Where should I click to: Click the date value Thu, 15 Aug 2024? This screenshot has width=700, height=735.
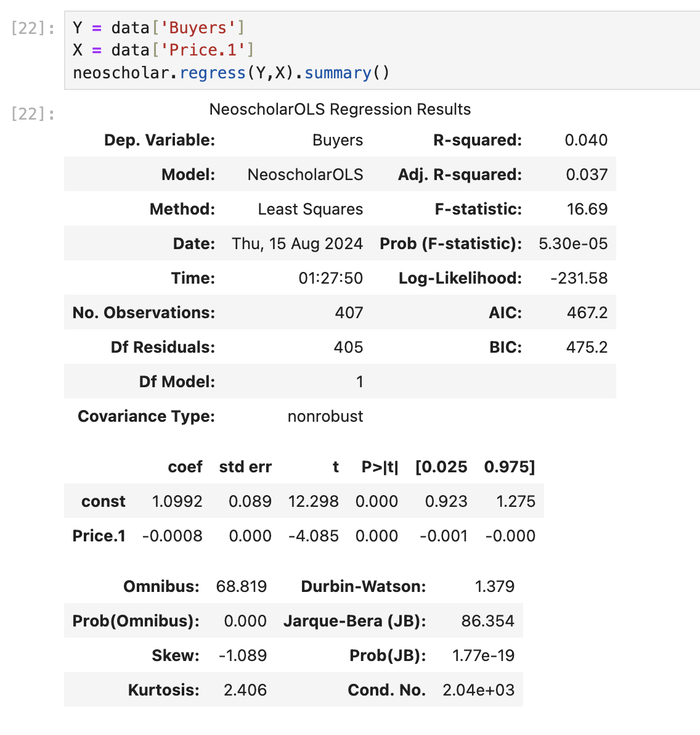pos(297,244)
